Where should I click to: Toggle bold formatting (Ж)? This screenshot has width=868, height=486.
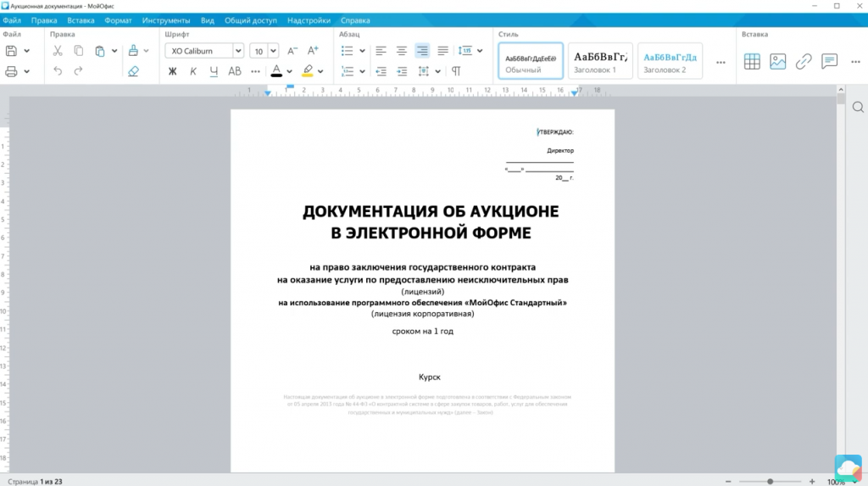coord(173,71)
